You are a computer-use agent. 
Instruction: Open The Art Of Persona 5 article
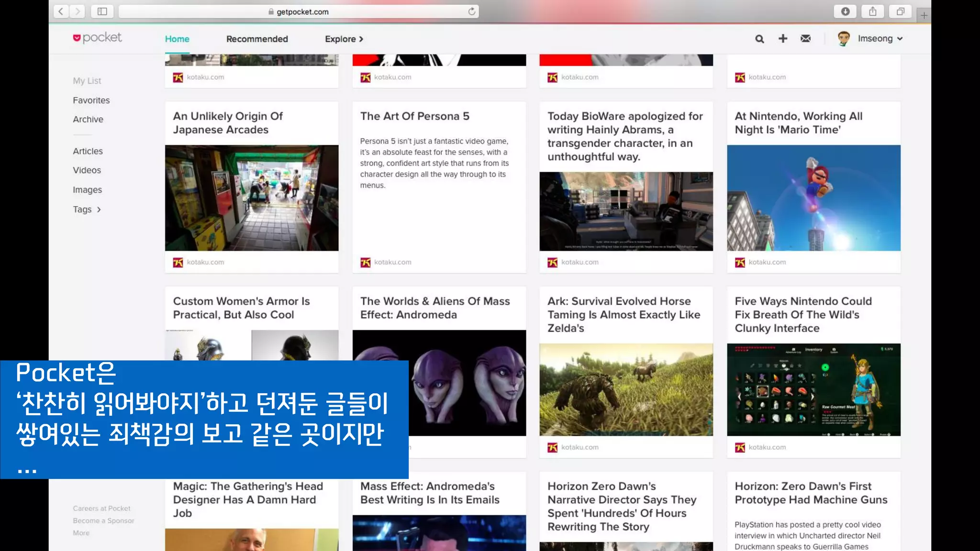click(x=415, y=116)
